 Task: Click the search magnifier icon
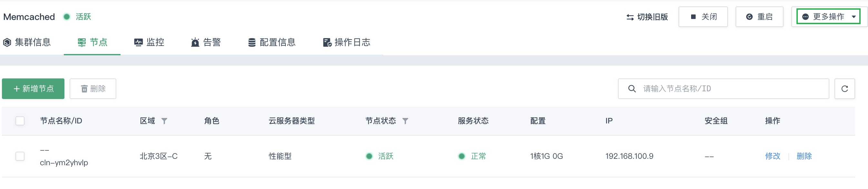pos(632,89)
